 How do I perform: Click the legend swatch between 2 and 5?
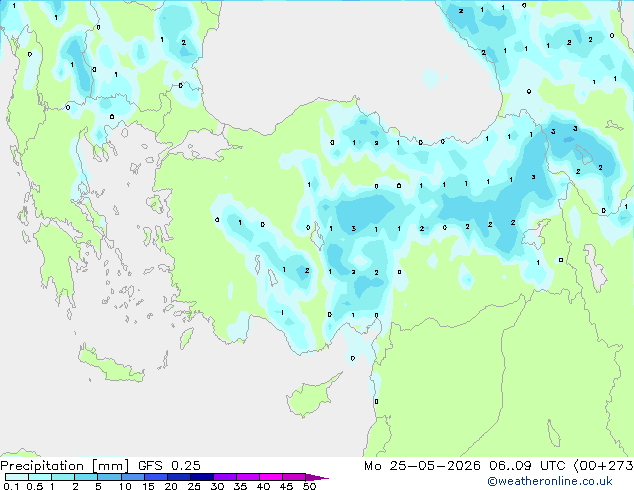point(86,477)
